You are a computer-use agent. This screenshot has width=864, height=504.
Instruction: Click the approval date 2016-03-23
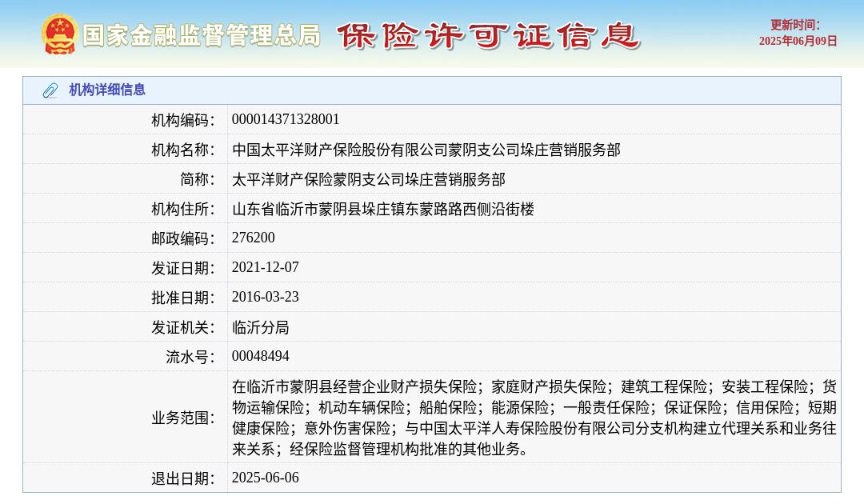click(265, 297)
